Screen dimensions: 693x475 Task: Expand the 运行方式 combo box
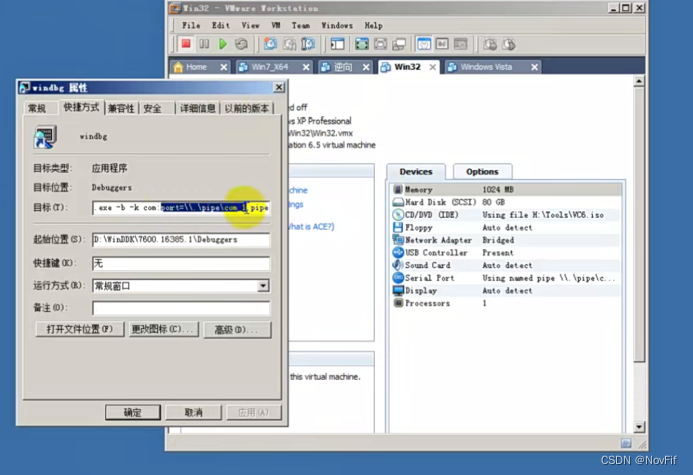263,286
